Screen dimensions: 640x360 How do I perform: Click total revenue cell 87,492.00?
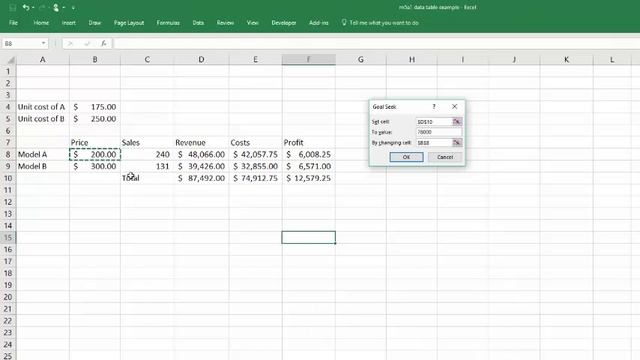tap(201, 178)
